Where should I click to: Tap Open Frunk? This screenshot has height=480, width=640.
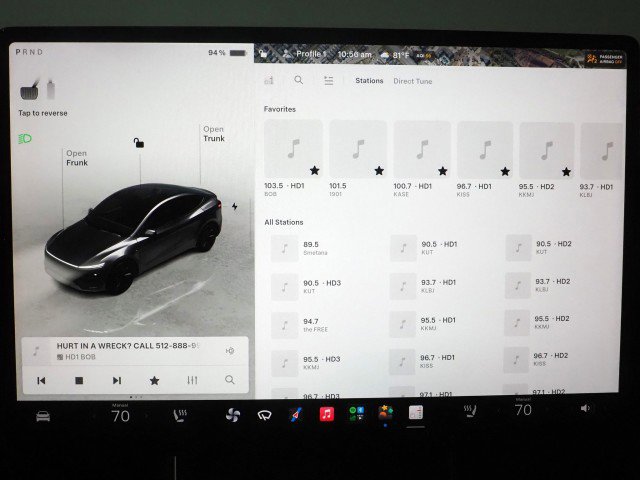pos(77,158)
